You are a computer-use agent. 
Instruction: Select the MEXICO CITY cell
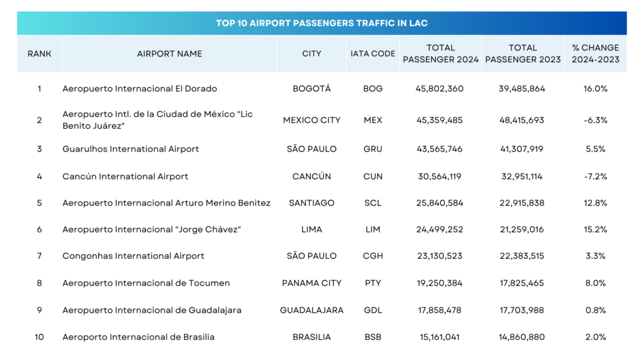point(311,120)
